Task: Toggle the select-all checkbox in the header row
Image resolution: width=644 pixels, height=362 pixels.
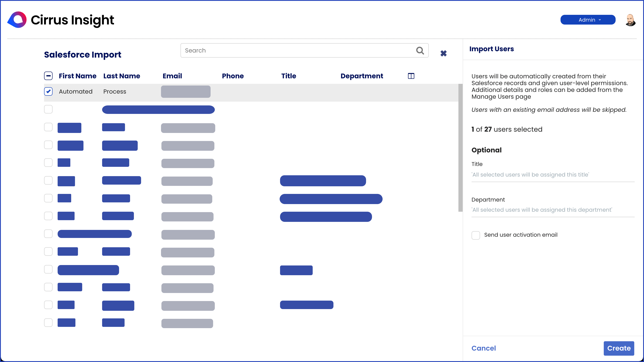Action: [x=48, y=76]
